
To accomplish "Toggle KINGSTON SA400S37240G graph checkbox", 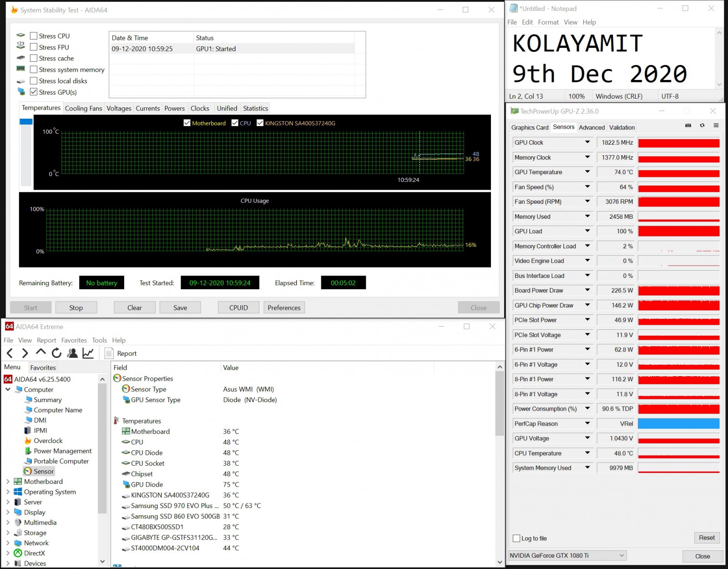I will pos(260,123).
